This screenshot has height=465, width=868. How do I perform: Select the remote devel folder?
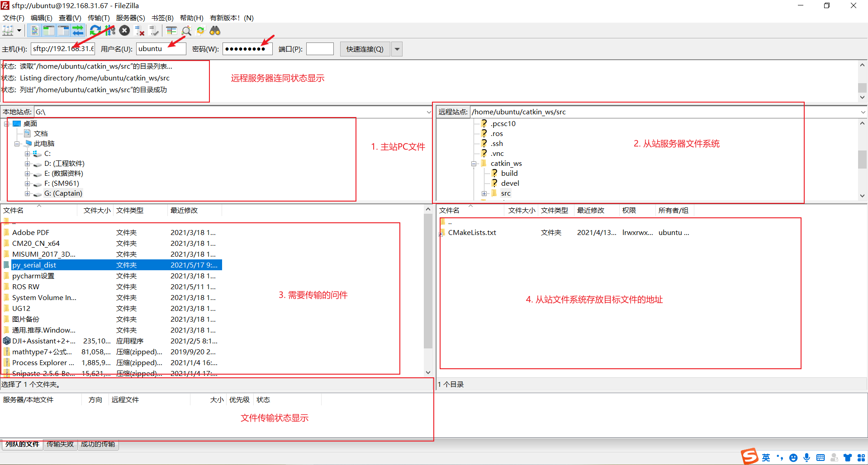pyautogui.click(x=510, y=183)
